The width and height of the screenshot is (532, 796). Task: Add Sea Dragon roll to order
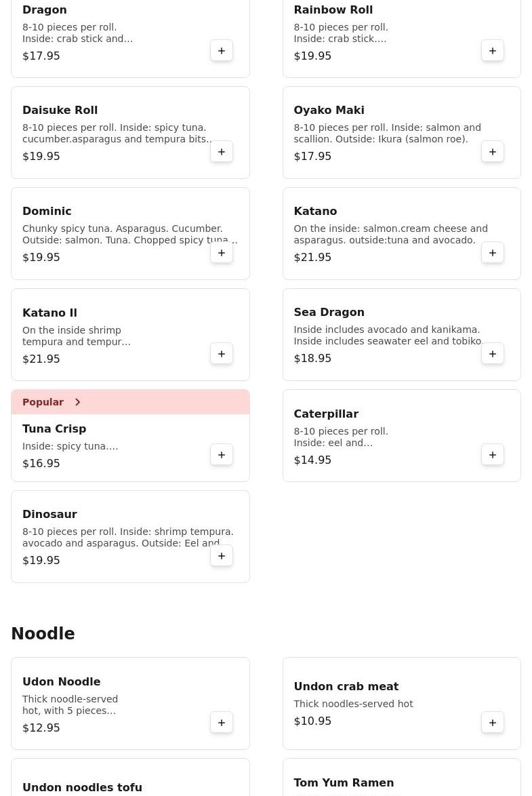[493, 354]
